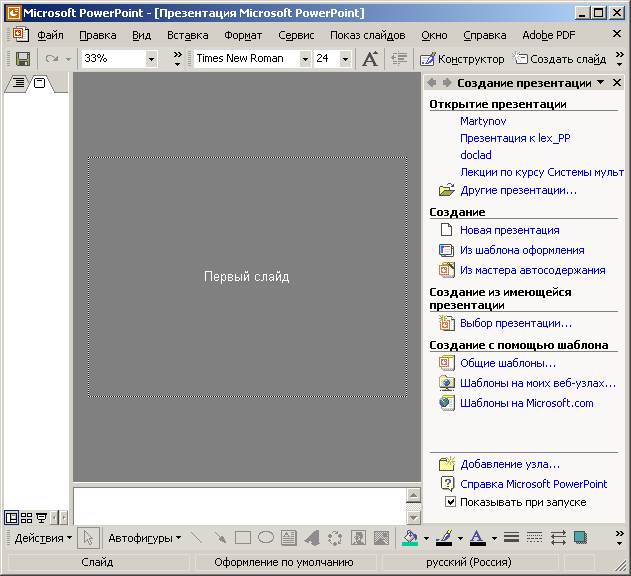Insert Diagram or Organization Chart
631x576 pixels.
(335, 538)
